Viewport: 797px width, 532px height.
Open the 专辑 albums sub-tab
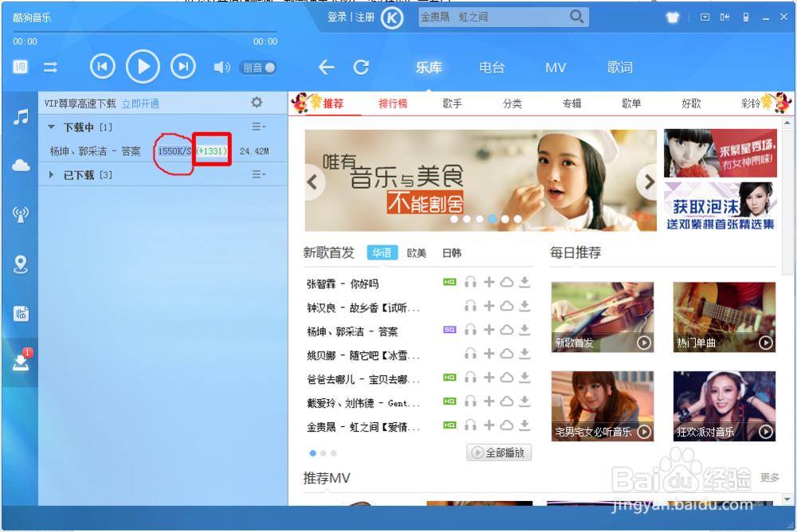pos(571,104)
